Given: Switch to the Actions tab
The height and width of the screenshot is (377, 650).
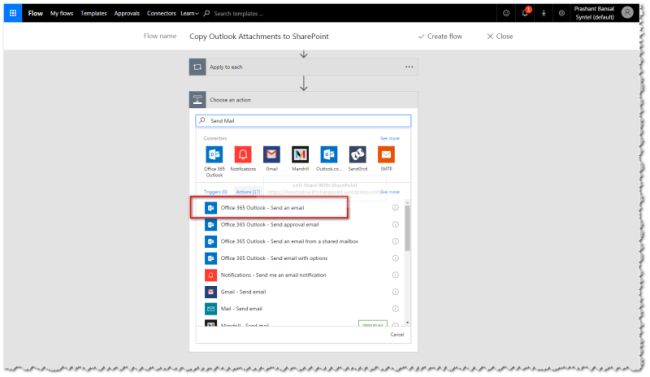Looking at the screenshot, I should pos(247,192).
